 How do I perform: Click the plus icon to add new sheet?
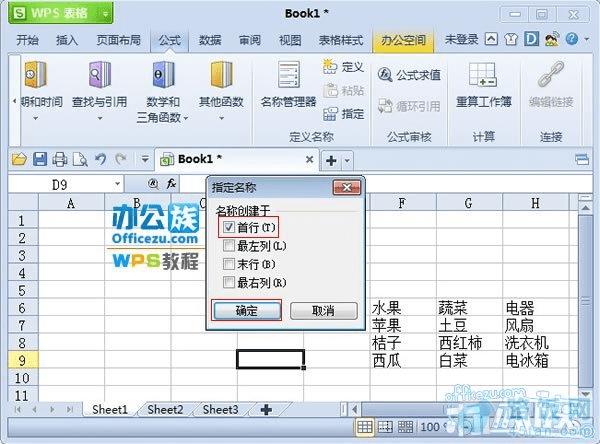point(266,410)
